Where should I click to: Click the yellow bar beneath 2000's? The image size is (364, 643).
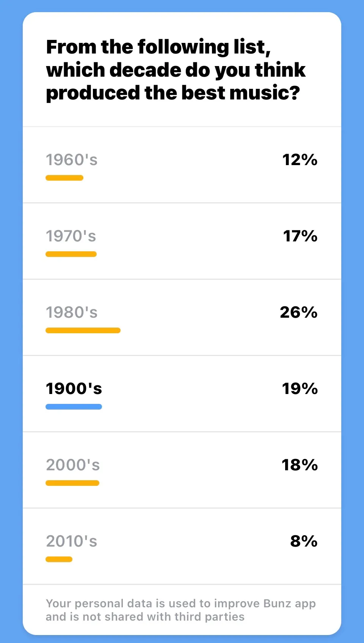72,483
